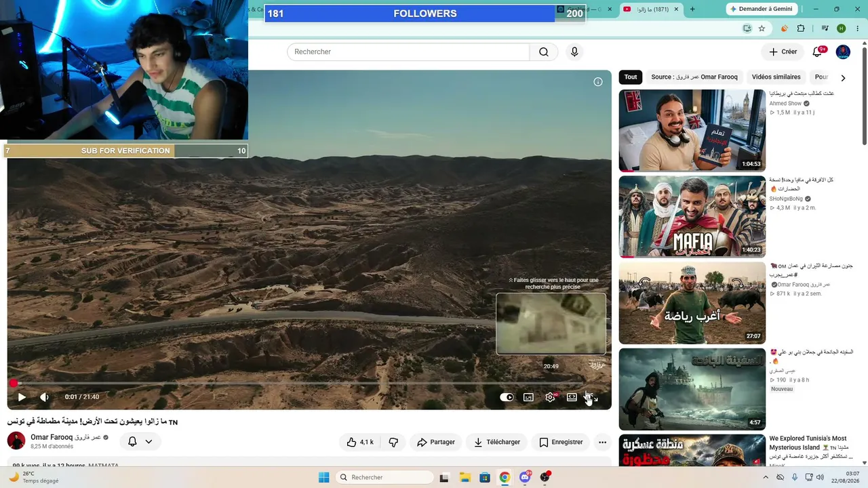Open the weather widget 26°C
This screenshot has width=868, height=488.
[33, 477]
